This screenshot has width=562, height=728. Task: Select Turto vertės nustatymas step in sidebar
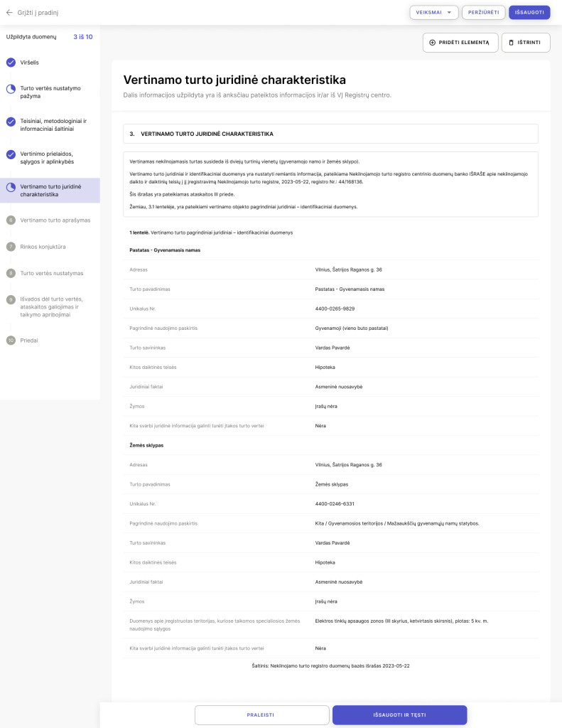pyautogui.click(x=52, y=273)
